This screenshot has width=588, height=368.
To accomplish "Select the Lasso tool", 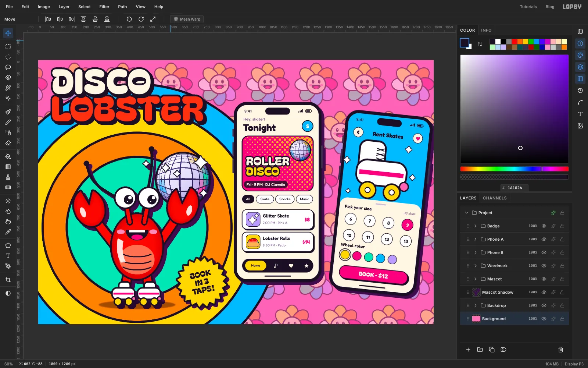I will click(8, 67).
